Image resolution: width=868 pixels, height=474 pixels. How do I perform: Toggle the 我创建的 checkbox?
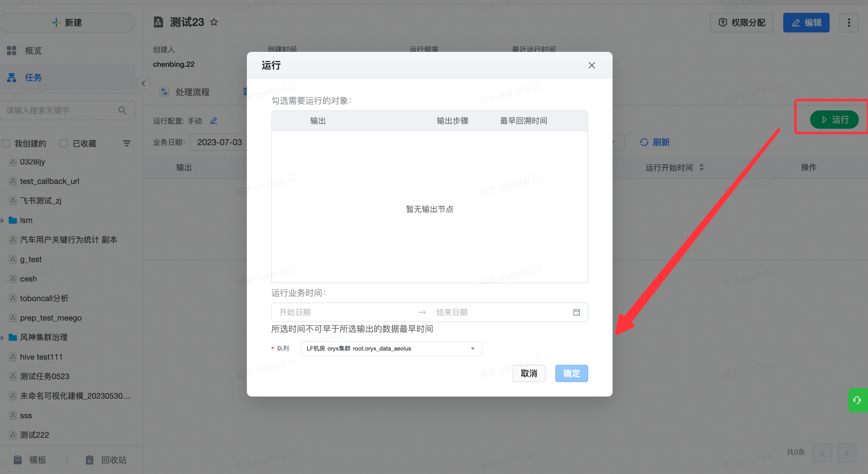pyautogui.click(x=6, y=143)
